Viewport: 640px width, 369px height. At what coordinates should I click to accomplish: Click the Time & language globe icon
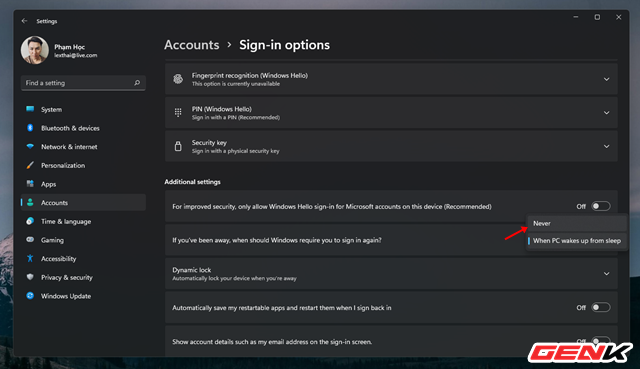[30, 221]
